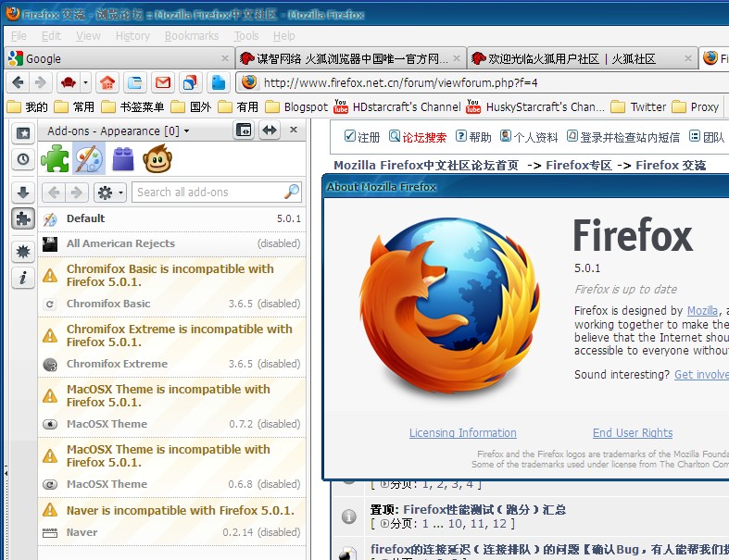Click add-ons manager back arrow

click(54, 192)
